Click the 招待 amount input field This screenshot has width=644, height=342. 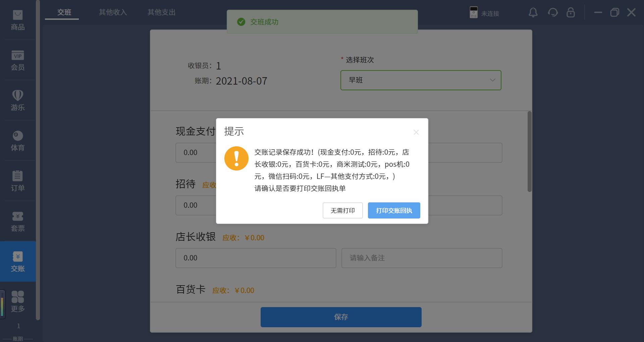pyautogui.click(x=196, y=205)
